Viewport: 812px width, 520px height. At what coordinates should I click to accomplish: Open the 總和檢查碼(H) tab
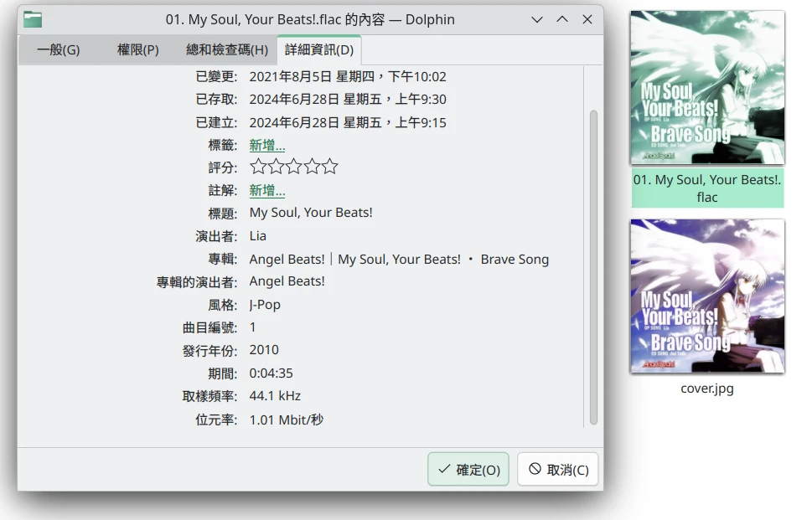[227, 49]
